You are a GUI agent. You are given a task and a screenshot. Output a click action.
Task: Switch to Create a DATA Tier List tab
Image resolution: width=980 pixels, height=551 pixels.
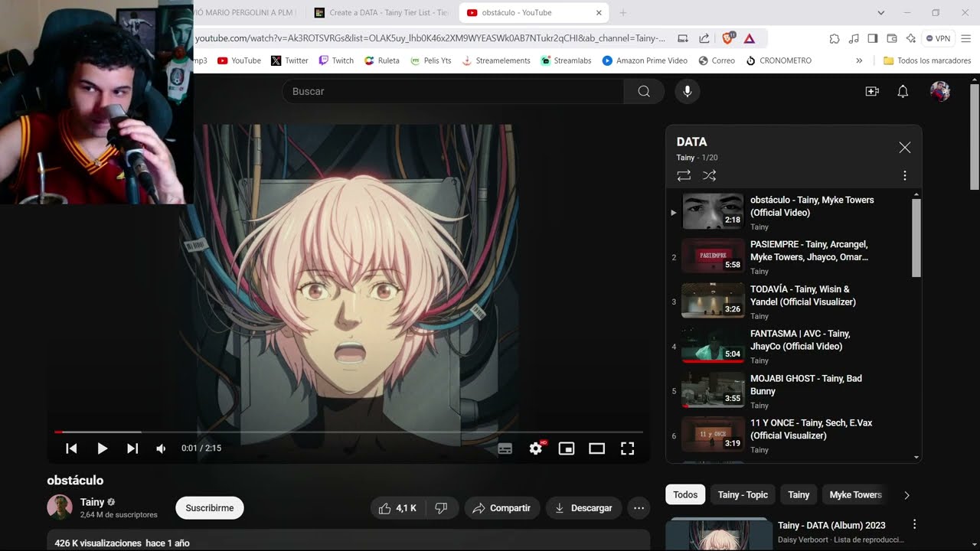(x=381, y=12)
